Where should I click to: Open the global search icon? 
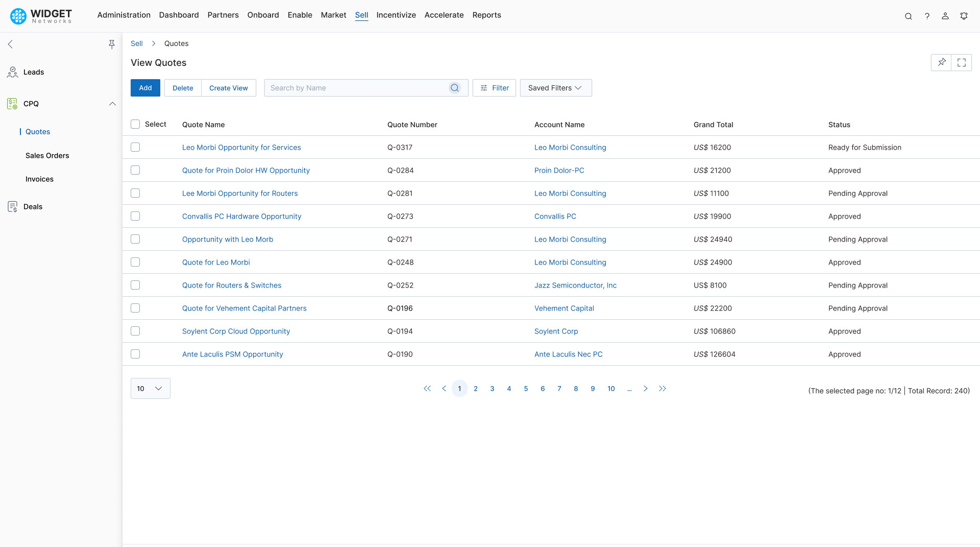point(909,16)
